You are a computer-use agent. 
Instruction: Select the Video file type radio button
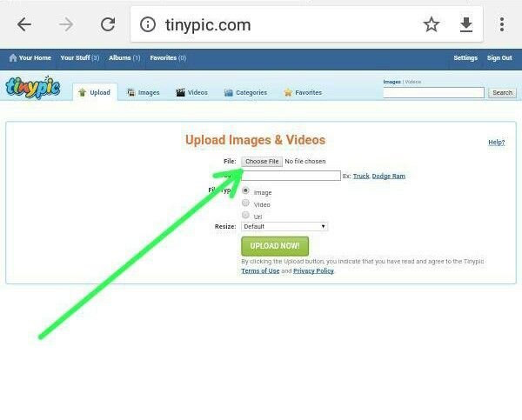click(245, 203)
